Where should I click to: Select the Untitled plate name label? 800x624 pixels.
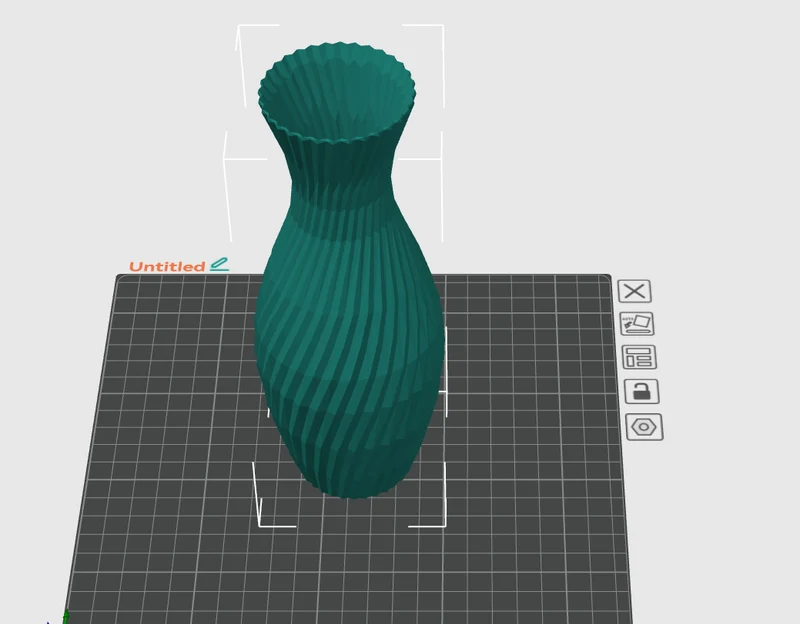[x=167, y=266]
